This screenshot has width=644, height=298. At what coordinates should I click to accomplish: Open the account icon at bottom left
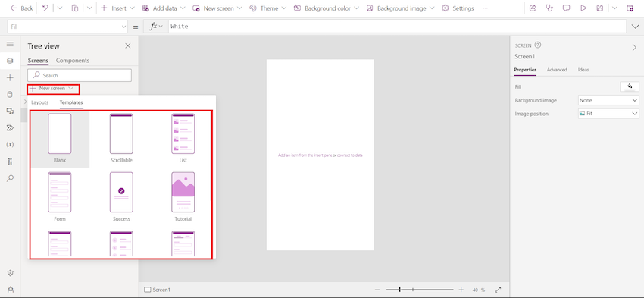[11, 290]
